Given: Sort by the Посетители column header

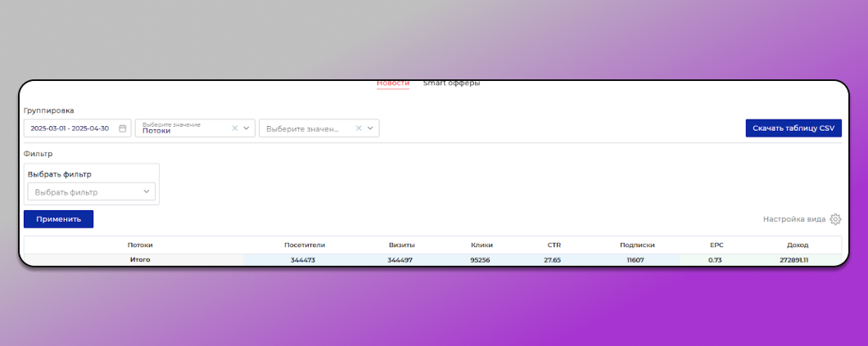Looking at the screenshot, I should pos(305,245).
